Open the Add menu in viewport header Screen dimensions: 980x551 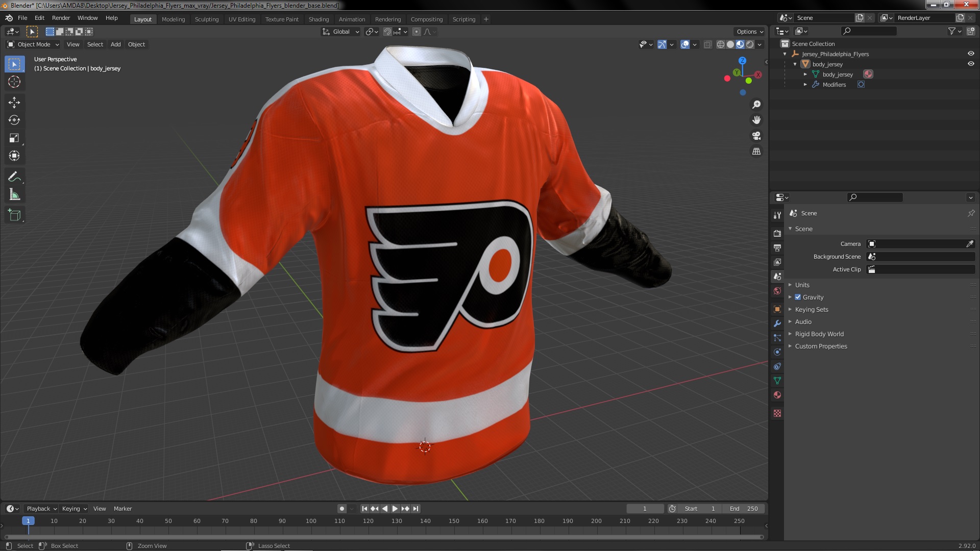coord(116,44)
